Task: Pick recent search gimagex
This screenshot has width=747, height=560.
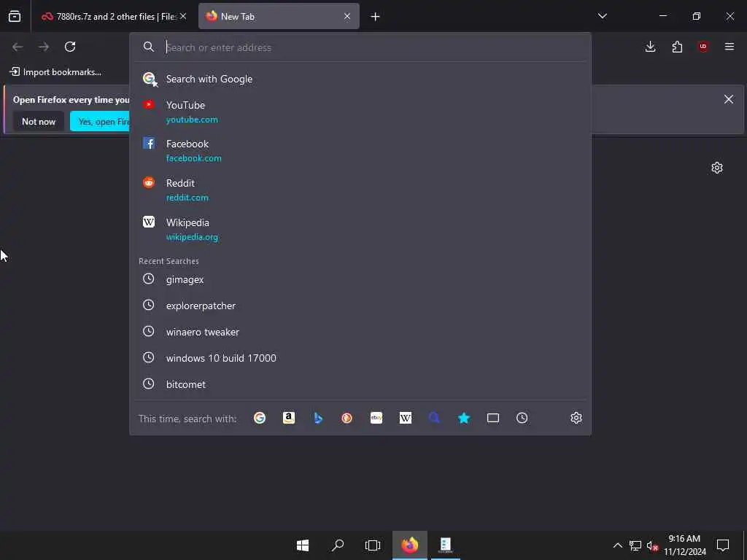Action: pyautogui.click(x=360, y=279)
